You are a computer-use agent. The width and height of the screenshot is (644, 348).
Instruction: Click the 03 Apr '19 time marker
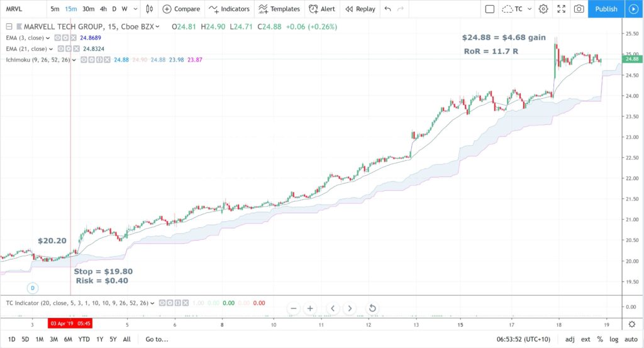70,324
